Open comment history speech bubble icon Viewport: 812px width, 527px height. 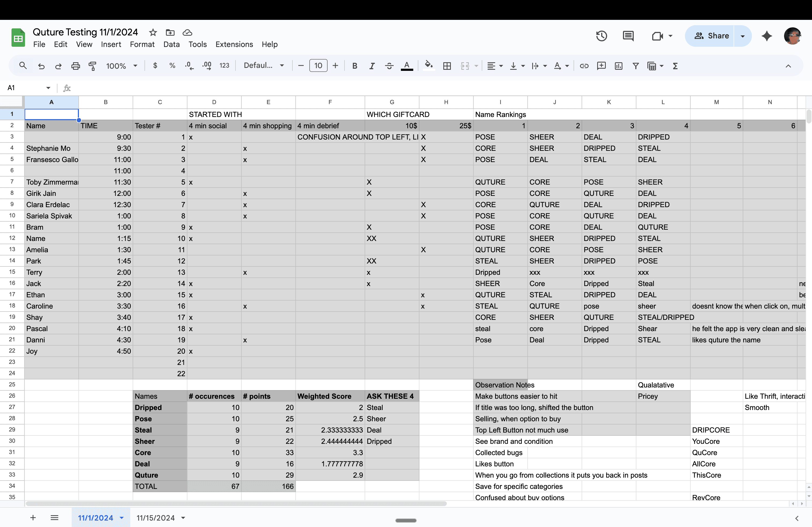628,36
